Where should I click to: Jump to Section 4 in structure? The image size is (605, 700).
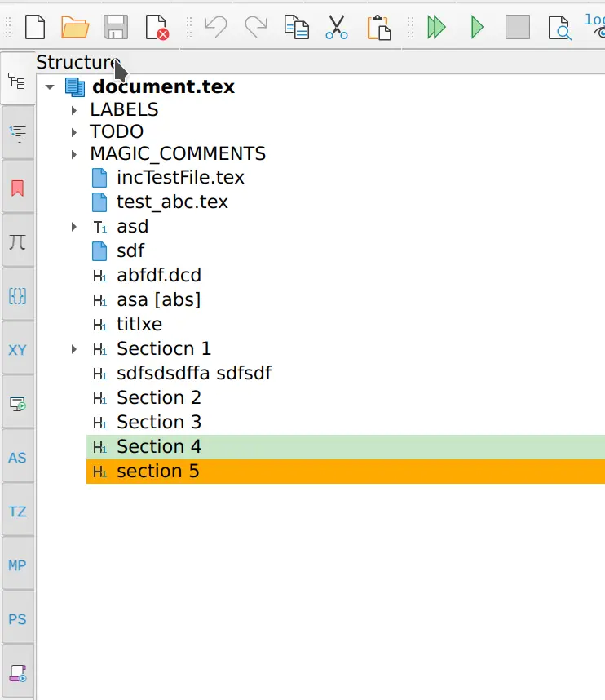[158, 446]
